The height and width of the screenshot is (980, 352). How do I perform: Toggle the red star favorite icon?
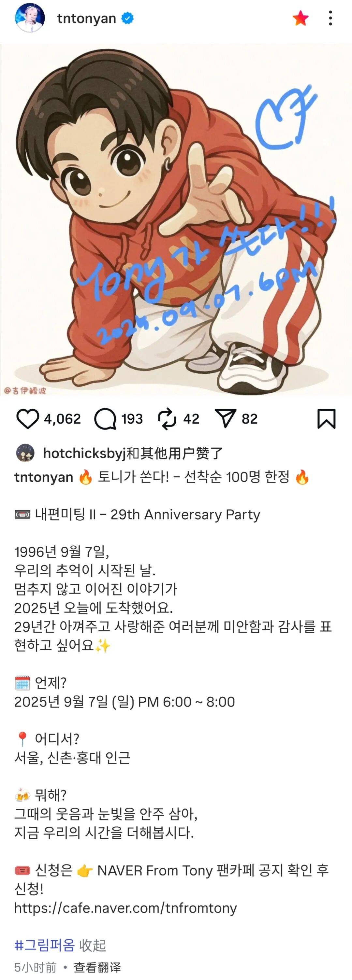coord(300,18)
